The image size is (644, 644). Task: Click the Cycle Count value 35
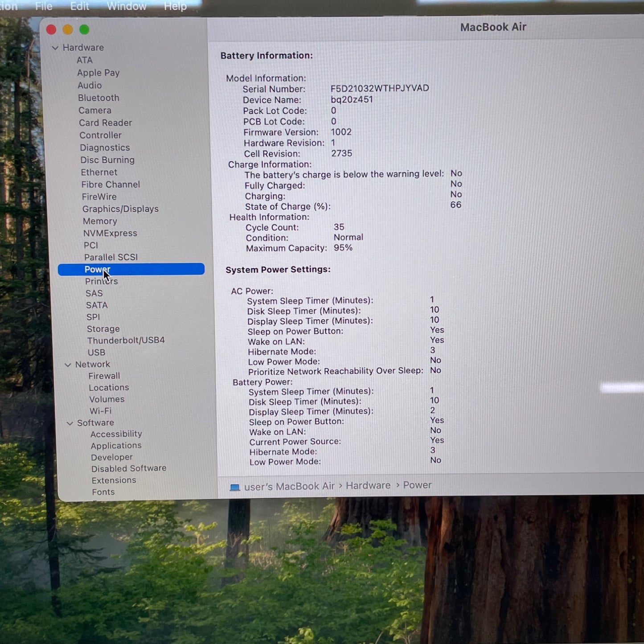point(339,227)
